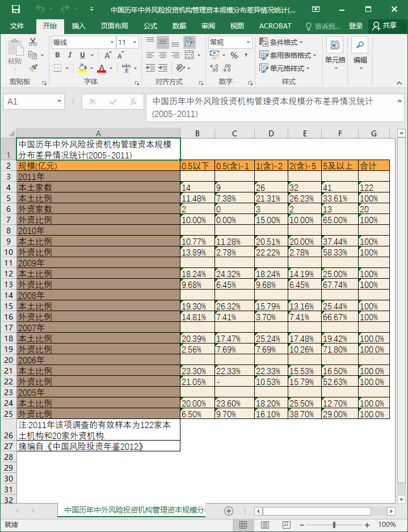Open font name dropdown 等线
Screen dimensions: 408x532
pos(112,43)
